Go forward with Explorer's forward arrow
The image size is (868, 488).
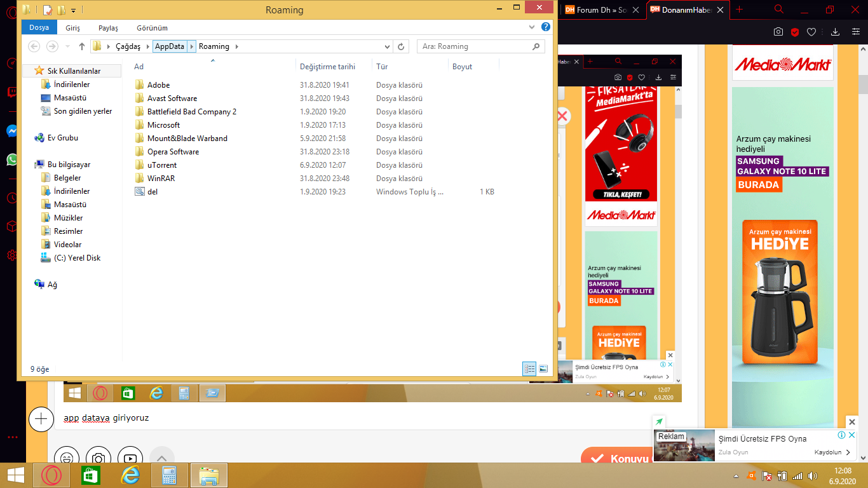tap(53, 46)
